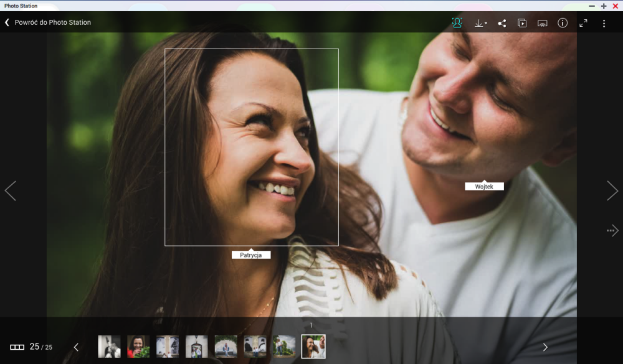Click the Wojtek face tag label

(x=484, y=187)
